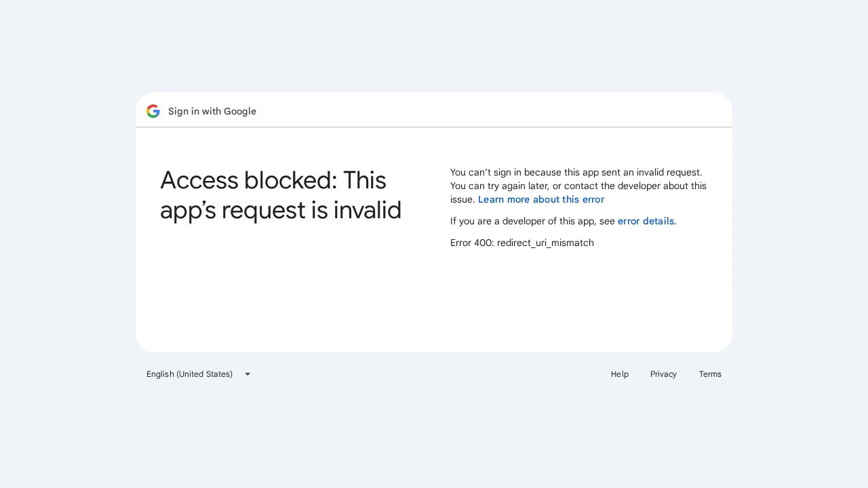Click "app's request is invalid" heading line
868x488 pixels.
[280, 210]
